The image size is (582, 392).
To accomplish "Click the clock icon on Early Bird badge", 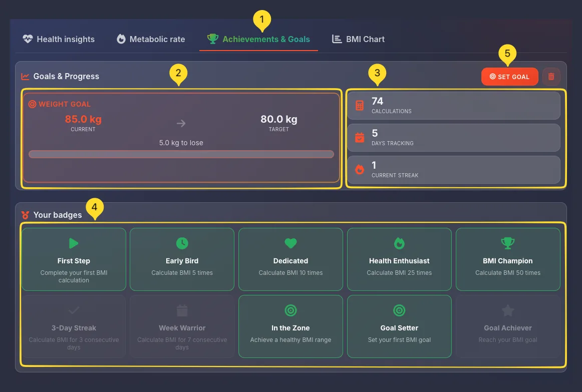I will tap(182, 243).
